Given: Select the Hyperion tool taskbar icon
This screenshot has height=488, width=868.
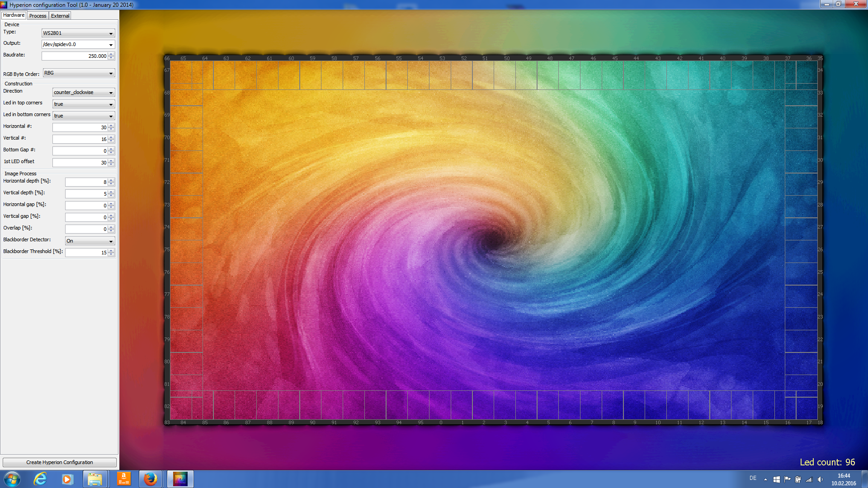Looking at the screenshot, I should click(x=180, y=479).
